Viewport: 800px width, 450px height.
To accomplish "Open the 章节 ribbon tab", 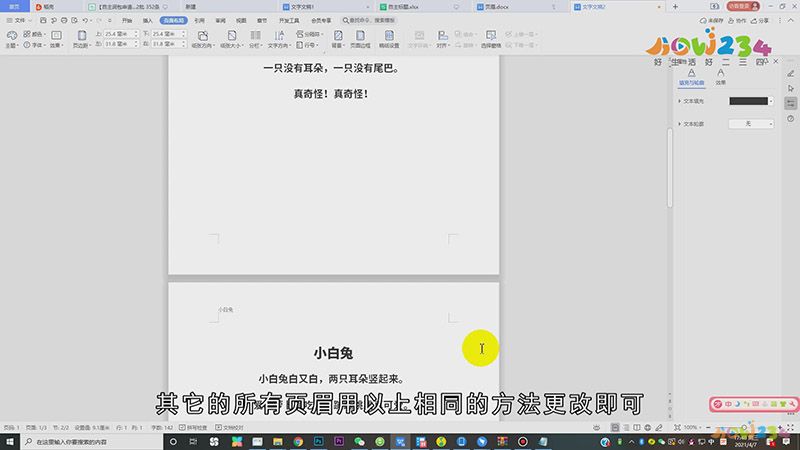I will tap(262, 20).
